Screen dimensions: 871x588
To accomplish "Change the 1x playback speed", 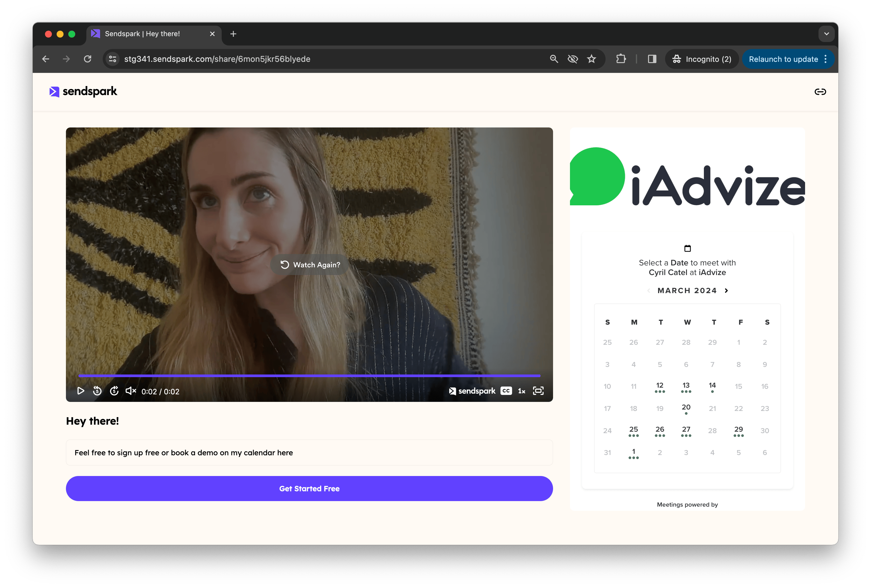I will (522, 391).
